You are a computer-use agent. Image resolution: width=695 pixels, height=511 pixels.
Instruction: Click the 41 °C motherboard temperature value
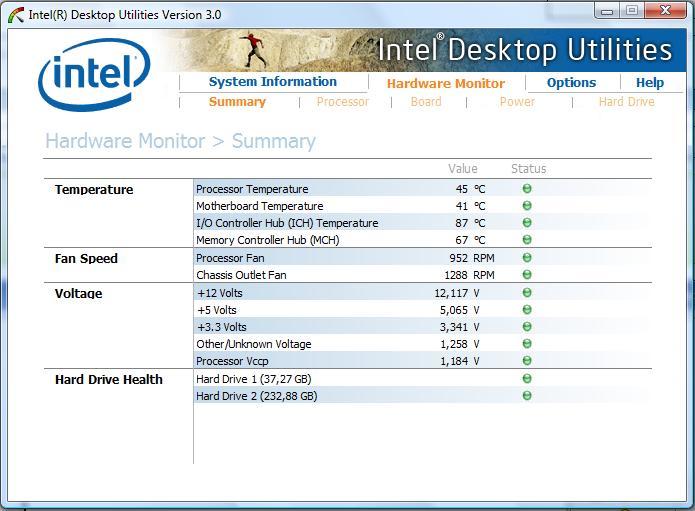point(470,206)
